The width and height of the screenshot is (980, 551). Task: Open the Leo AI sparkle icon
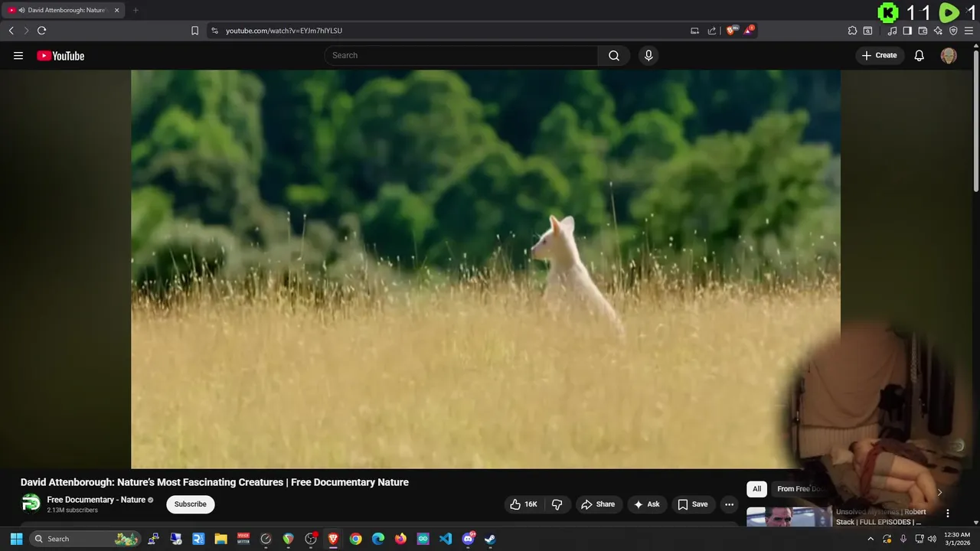click(938, 31)
